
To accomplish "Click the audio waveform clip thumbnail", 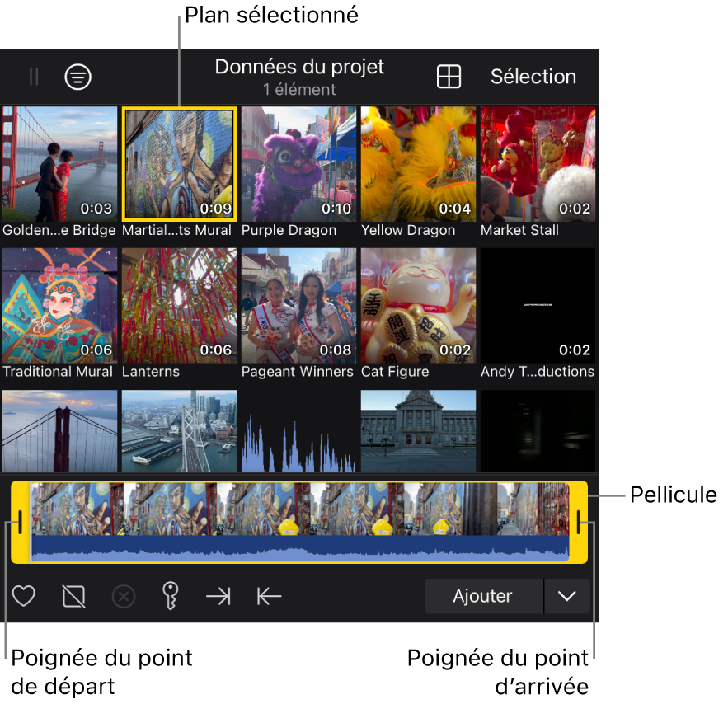I will (x=298, y=432).
